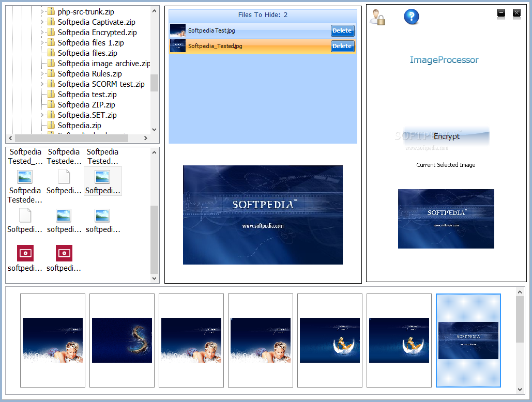Screen dimensions: 532x402
Task: Click the ImageProcessor title text
Action: [x=444, y=60]
